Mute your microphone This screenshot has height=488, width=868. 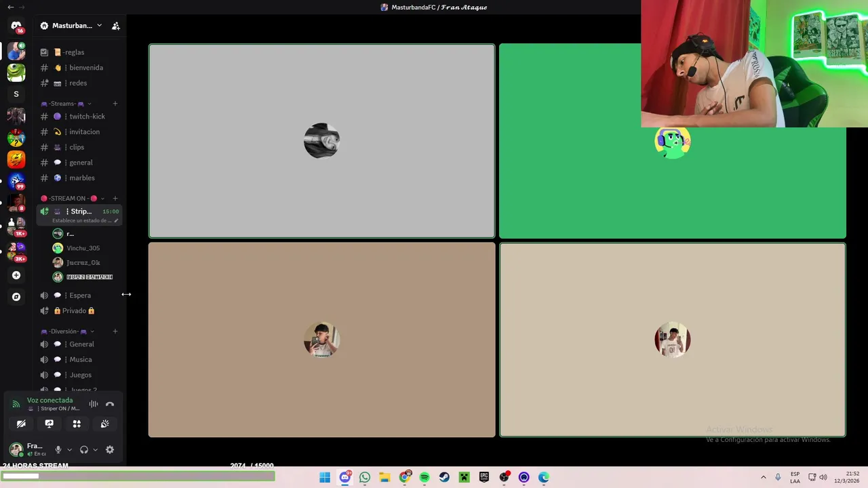coord(58,449)
